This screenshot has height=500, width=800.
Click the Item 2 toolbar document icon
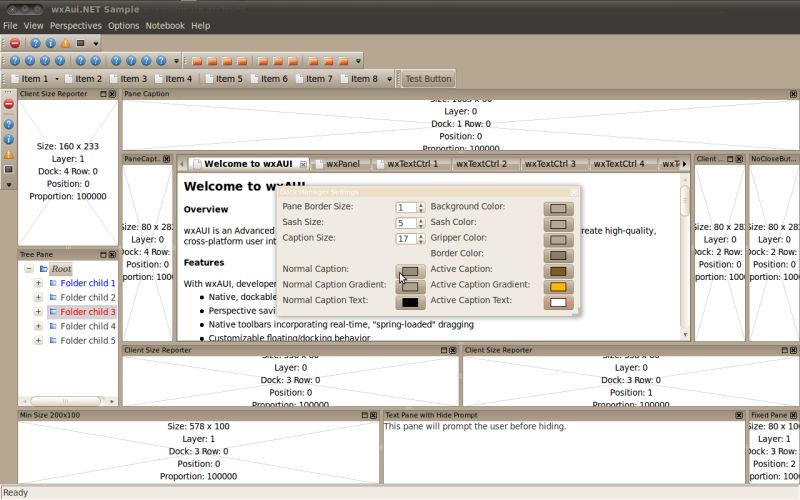(x=68, y=79)
